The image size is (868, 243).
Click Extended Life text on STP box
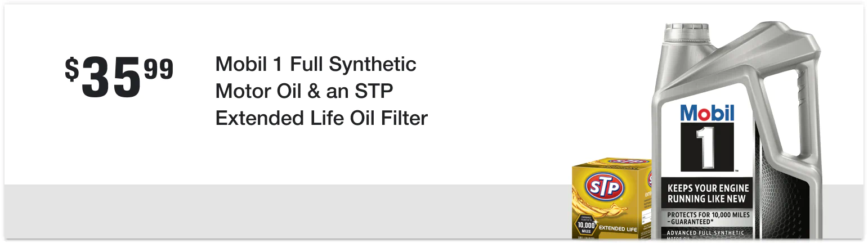618,228
